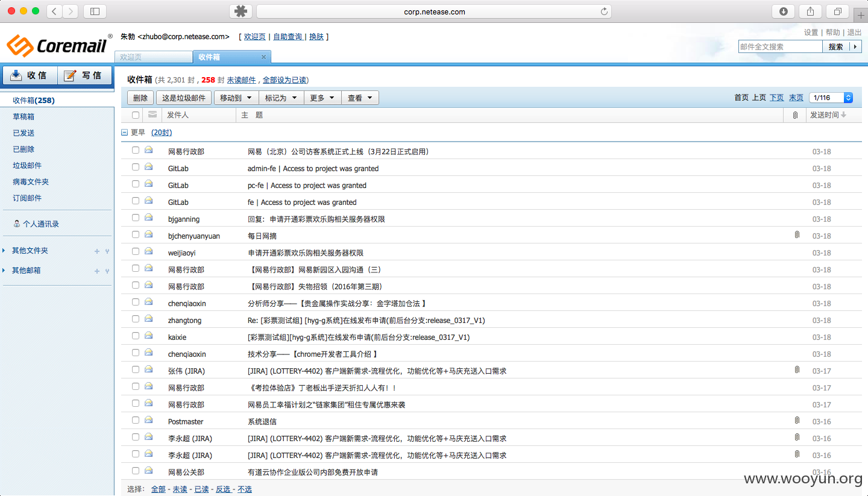This screenshot has height=496, width=868.
Task: Click attachment icon in 张伟 (JIRA) row
Action: (x=797, y=370)
